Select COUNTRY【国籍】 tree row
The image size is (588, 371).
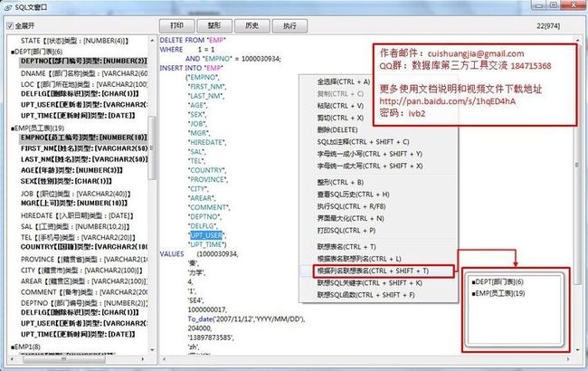tap(84, 247)
